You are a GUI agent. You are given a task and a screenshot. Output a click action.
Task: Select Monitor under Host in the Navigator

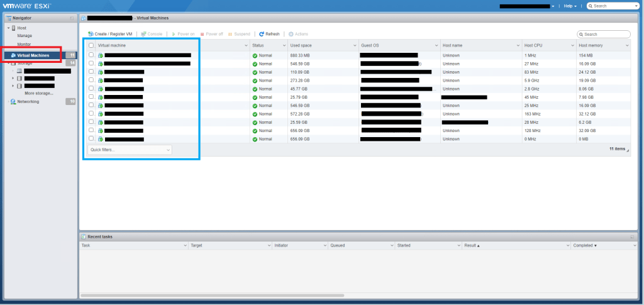(25, 44)
